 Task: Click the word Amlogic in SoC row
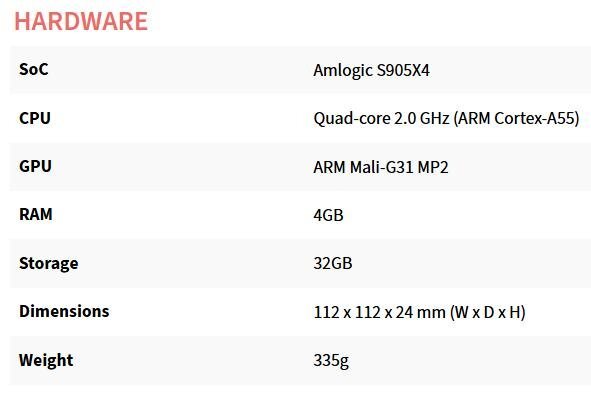point(342,70)
